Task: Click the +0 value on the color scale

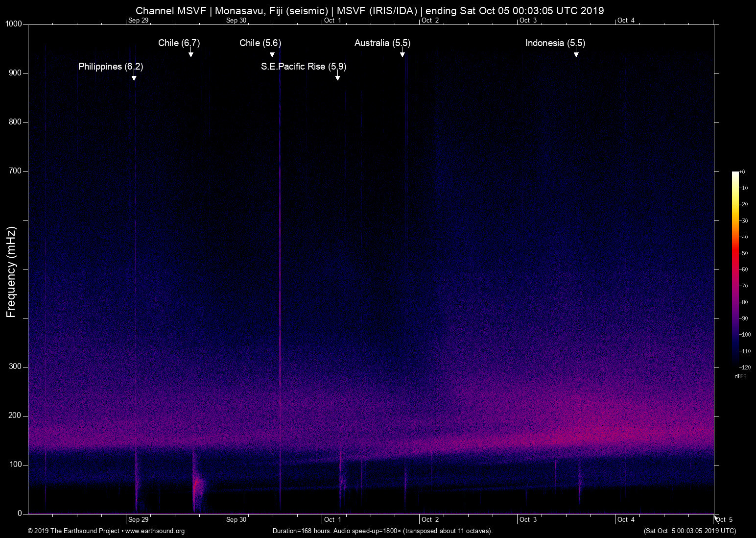Action: pyautogui.click(x=742, y=172)
